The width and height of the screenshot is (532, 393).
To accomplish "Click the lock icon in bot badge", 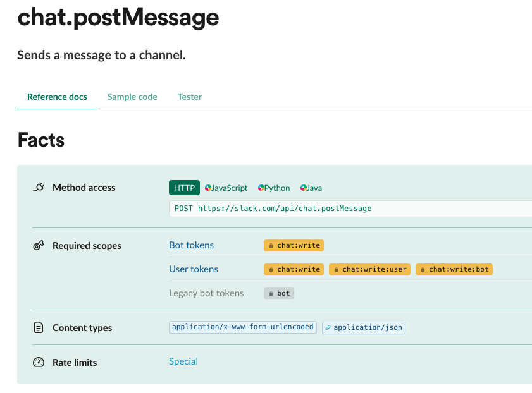I will click(x=271, y=294).
